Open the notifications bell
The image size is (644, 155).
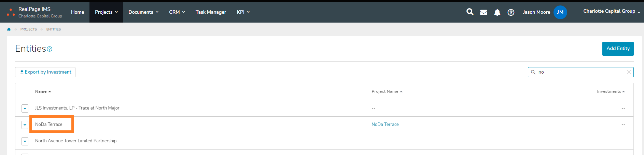click(x=497, y=12)
